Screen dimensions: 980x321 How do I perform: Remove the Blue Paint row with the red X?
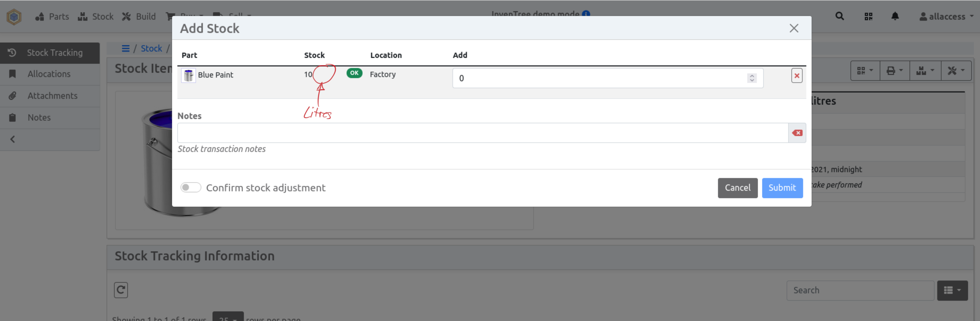pyautogui.click(x=797, y=76)
